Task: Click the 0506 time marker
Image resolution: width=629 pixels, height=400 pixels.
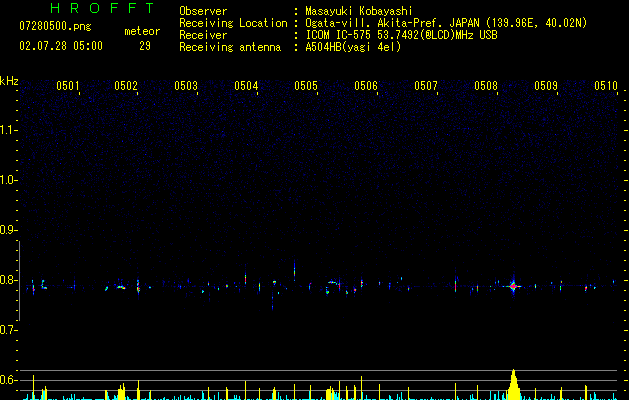Action: point(366,86)
